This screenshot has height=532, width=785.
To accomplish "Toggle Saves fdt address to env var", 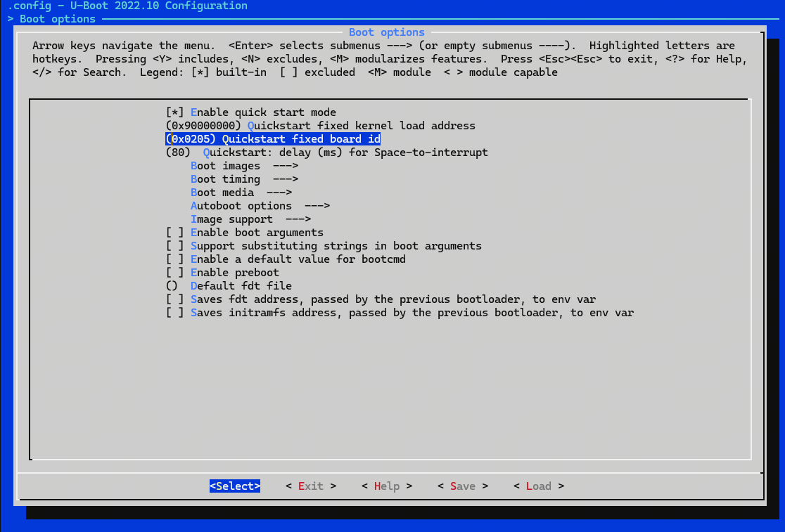I will (381, 299).
